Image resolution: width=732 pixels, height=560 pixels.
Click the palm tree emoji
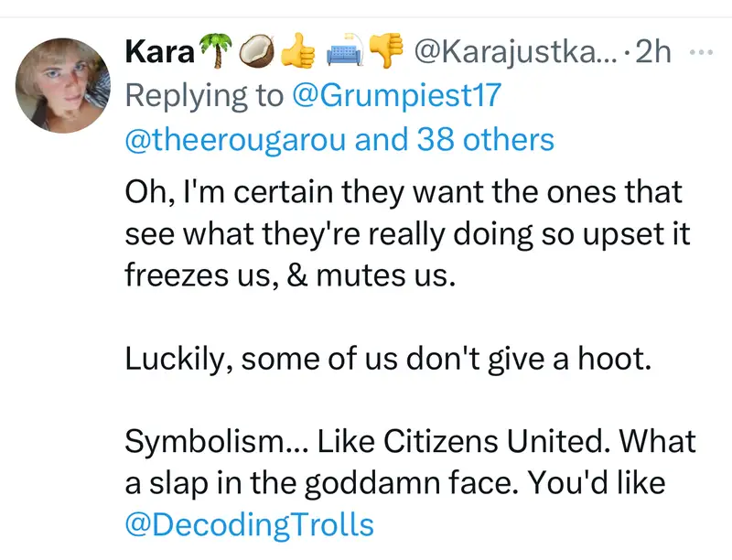[211, 53]
